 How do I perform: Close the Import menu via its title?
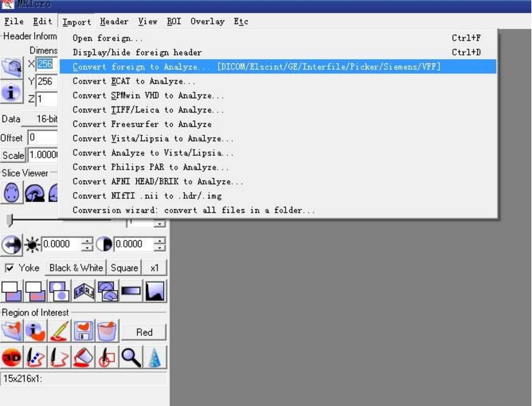click(77, 22)
